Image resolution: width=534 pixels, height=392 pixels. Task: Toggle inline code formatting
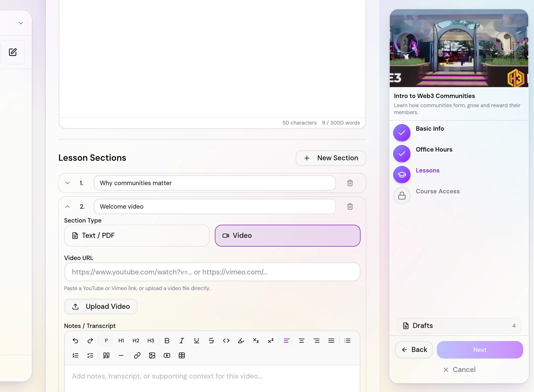click(x=226, y=341)
